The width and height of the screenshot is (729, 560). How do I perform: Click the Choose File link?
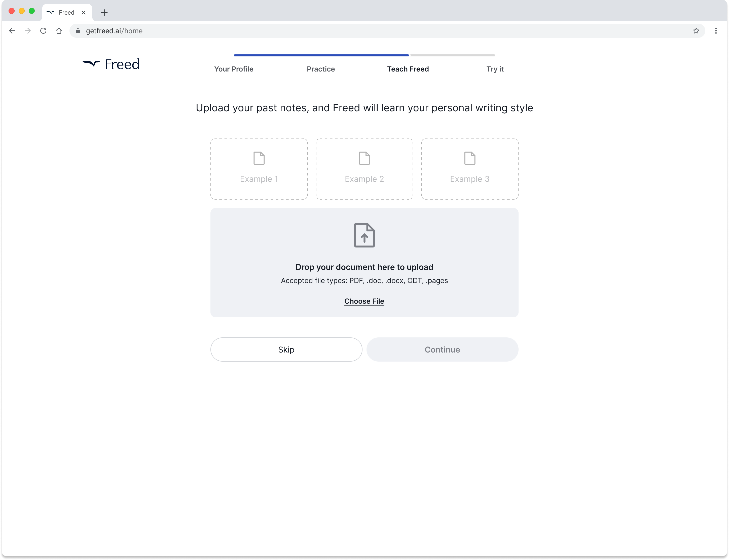click(x=364, y=301)
